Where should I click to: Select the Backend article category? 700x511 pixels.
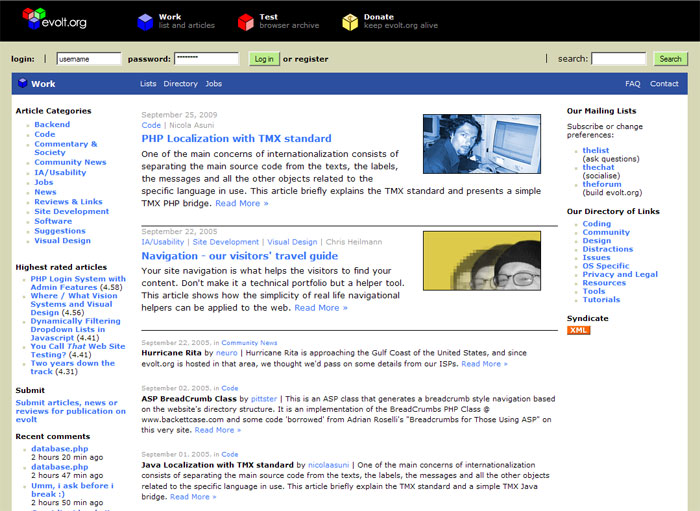[52, 125]
